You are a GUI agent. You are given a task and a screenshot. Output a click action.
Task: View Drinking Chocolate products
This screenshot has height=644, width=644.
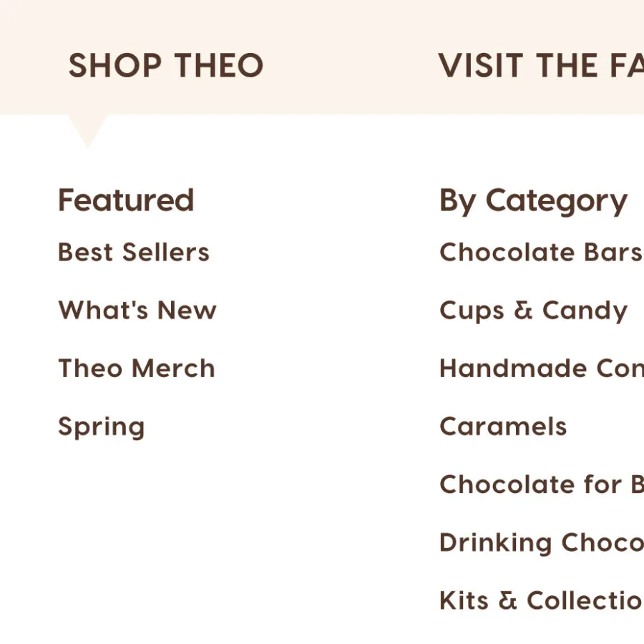541,542
